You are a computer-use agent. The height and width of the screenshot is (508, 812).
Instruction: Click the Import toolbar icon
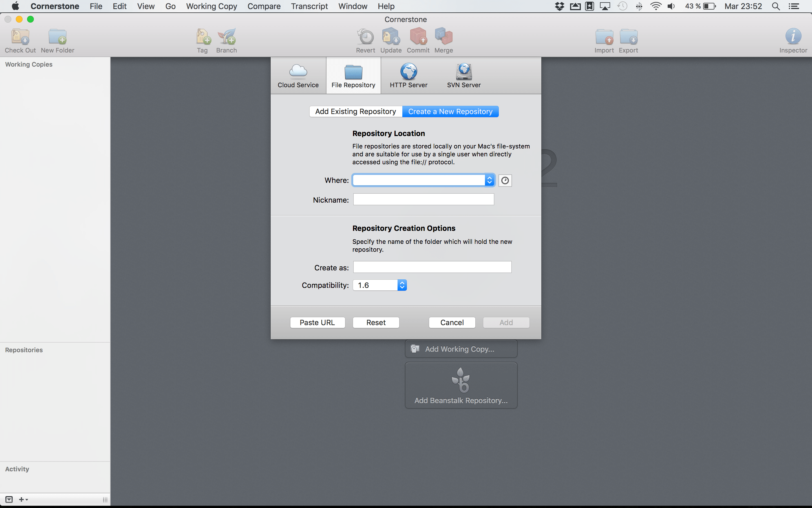pos(604,37)
